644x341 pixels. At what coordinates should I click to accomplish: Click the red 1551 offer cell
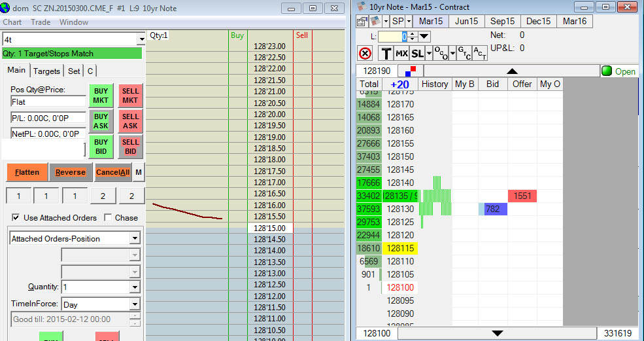(x=522, y=196)
